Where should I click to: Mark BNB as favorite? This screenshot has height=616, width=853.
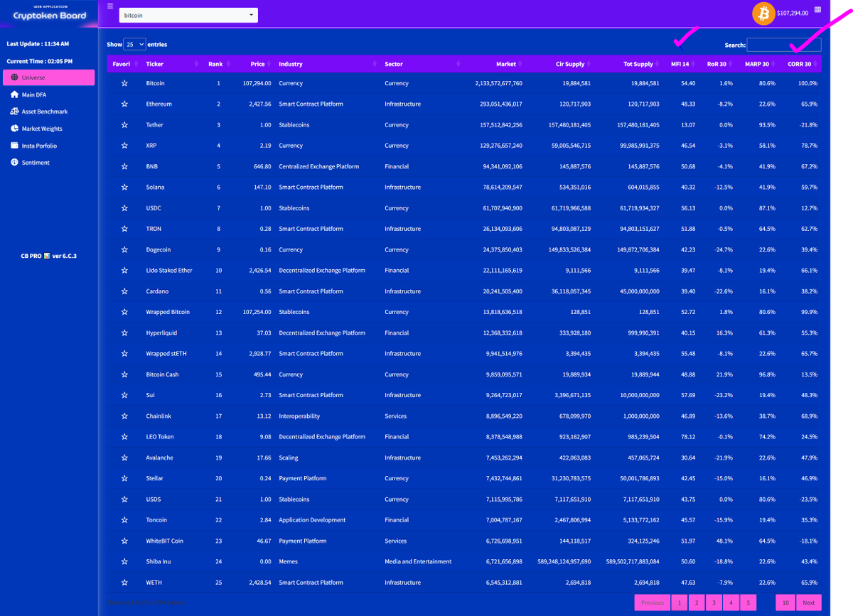coord(124,166)
